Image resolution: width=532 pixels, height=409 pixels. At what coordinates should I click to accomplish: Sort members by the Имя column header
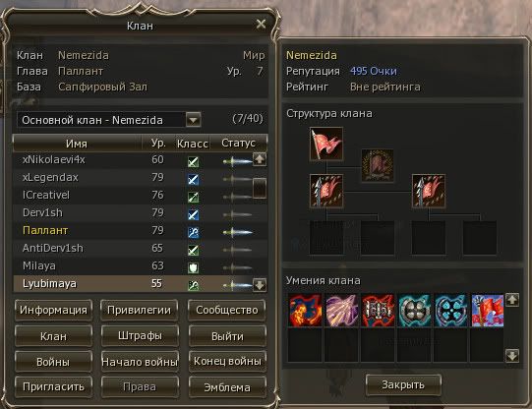point(77,144)
